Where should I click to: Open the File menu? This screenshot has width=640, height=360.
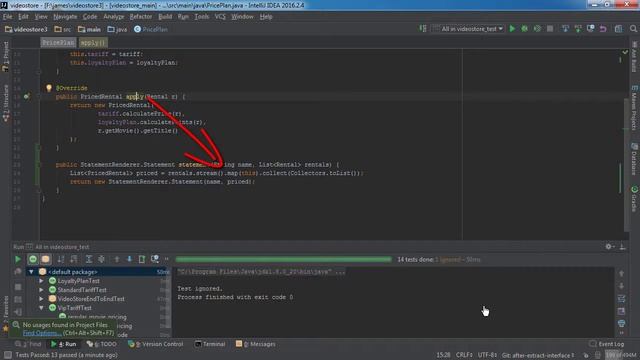[x=7, y=17]
